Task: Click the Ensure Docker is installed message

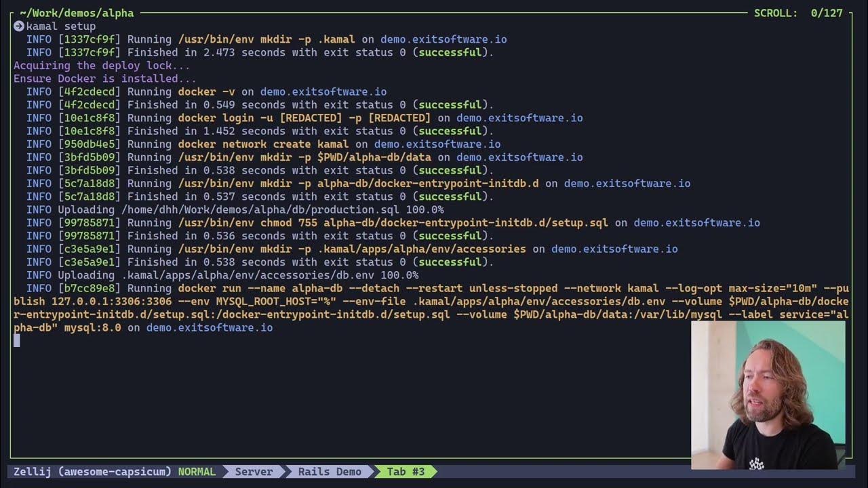Action: [x=105, y=79]
